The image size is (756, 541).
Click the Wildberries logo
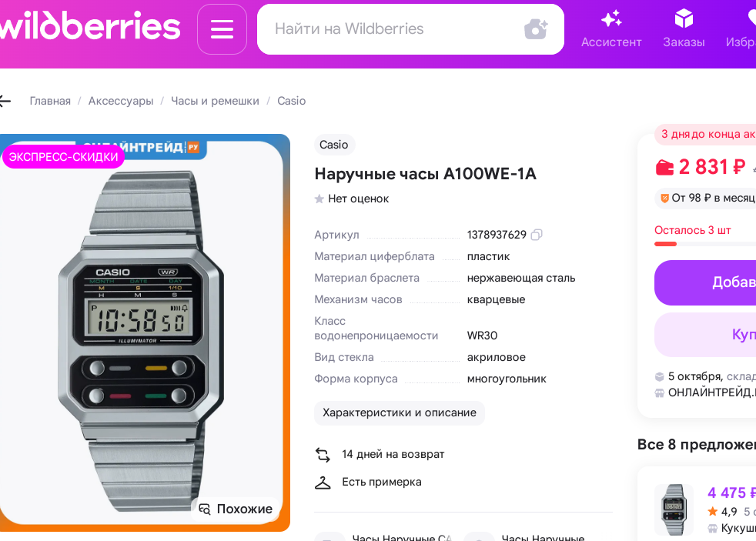[x=89, y=25]
